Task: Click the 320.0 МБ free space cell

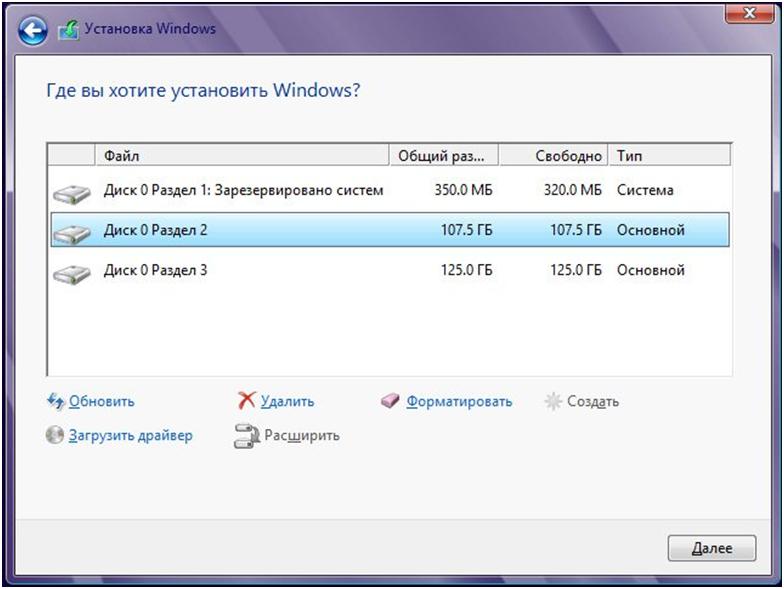Action: tap(572, 190)
